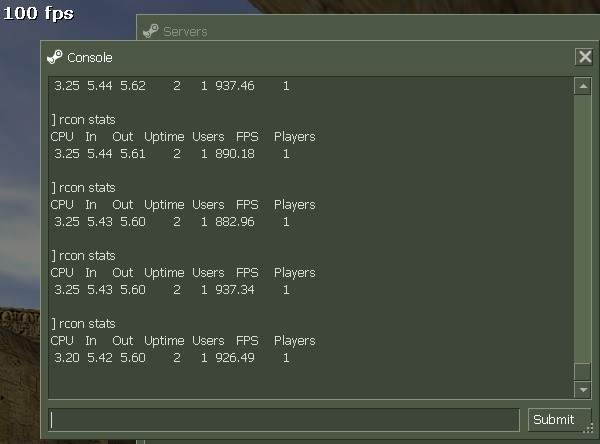Select the FPS value 937.34
This screenshot has height=444, width=600.
point(235,290)
